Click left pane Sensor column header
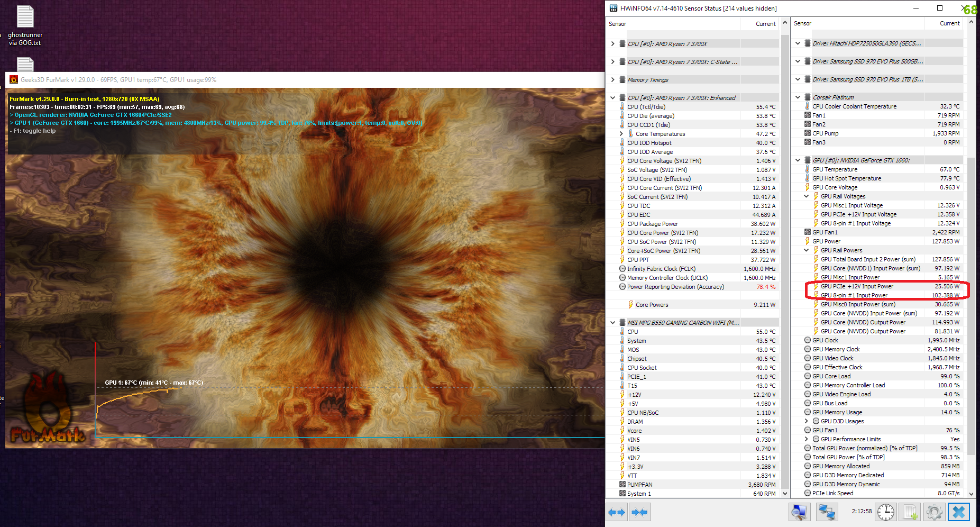Screen dimensions: 980x527 click(x=673, y=24)
